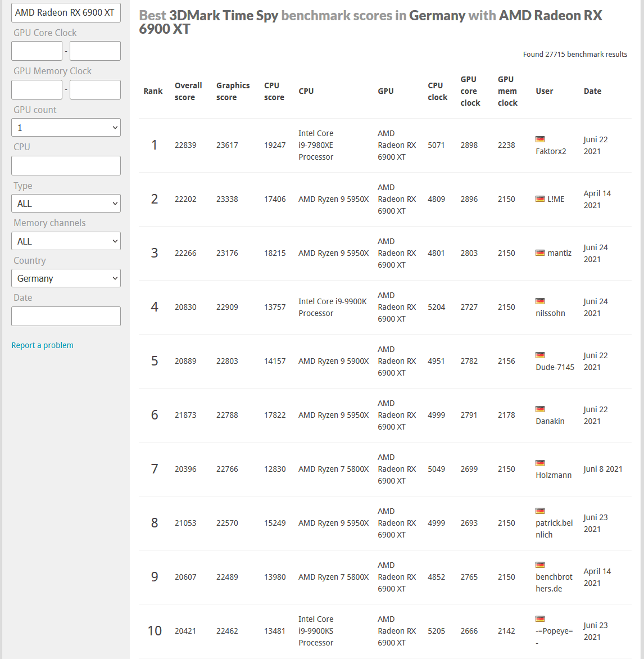The width and height of the screenshot is (644, 659).
Task: Open user Faktorx2's result
Action: coord(551,151)
